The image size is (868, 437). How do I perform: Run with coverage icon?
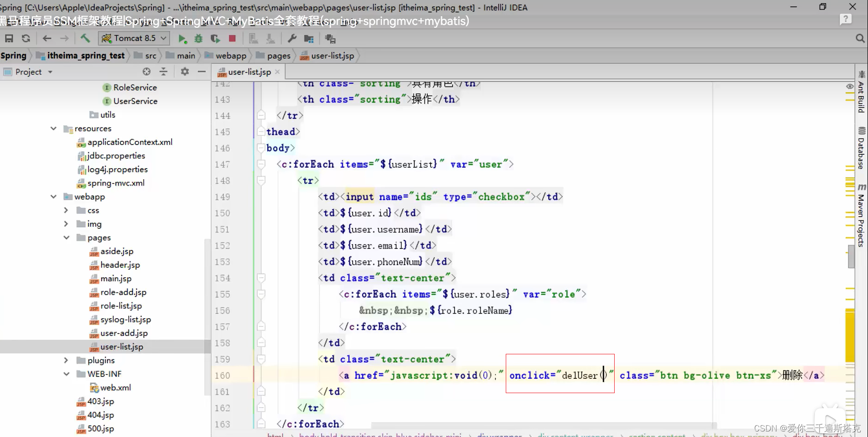(x=215, y=38)
